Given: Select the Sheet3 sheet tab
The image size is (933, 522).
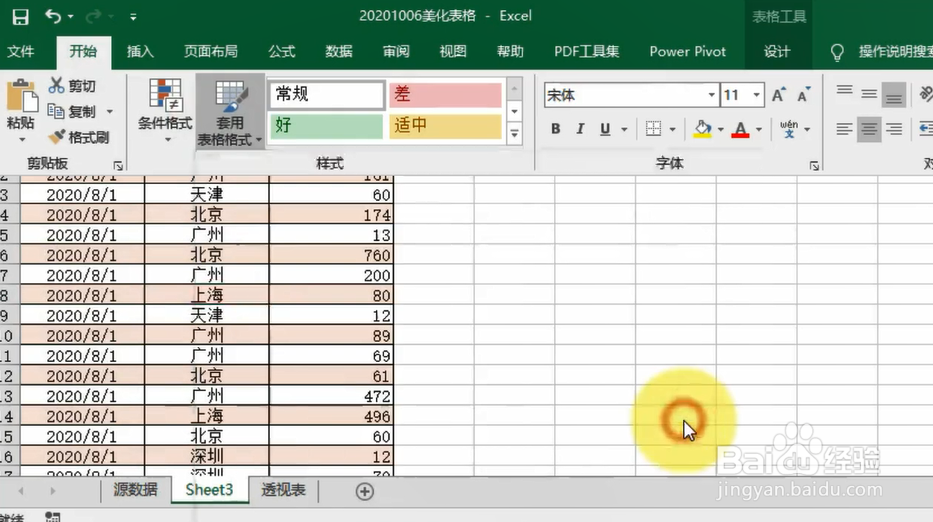Looking at the screenshot, I should click(x=209, y=490).
